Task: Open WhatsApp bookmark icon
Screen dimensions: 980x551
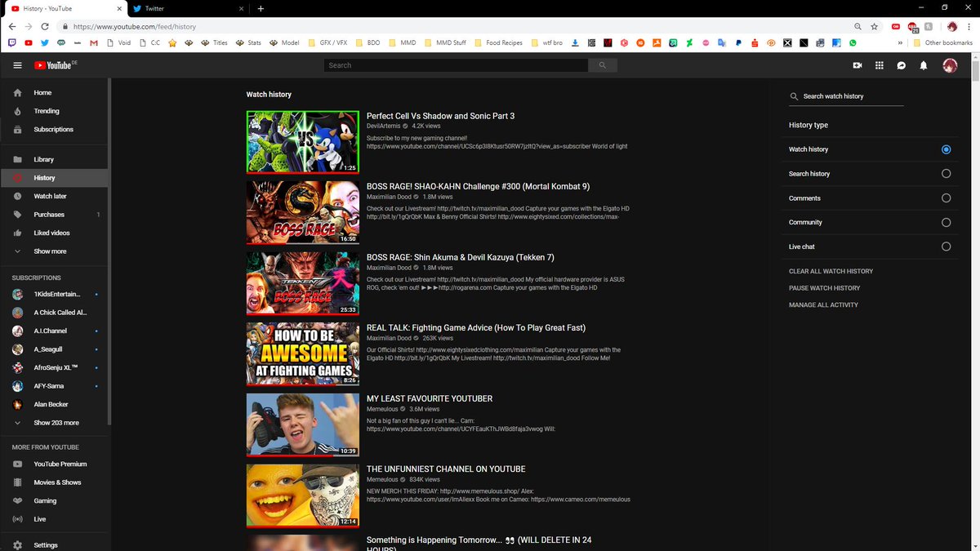Action: pyautogui.click(x=853, y=42)
